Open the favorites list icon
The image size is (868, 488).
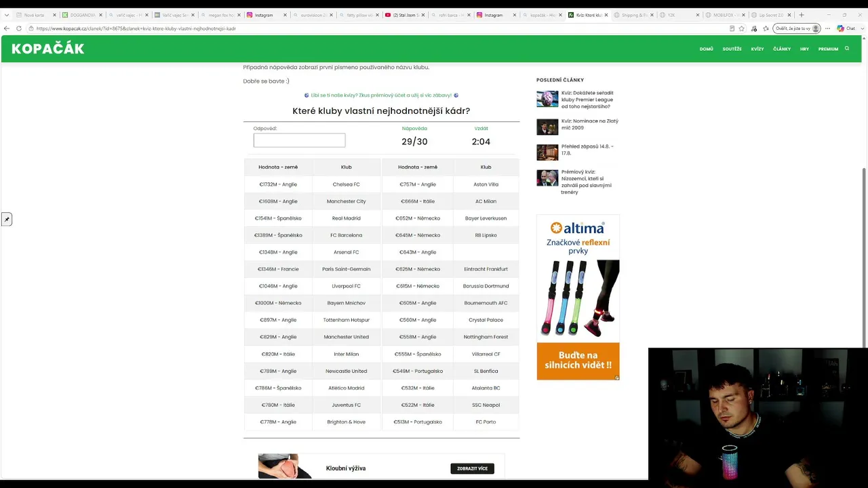tap(766, 28)
